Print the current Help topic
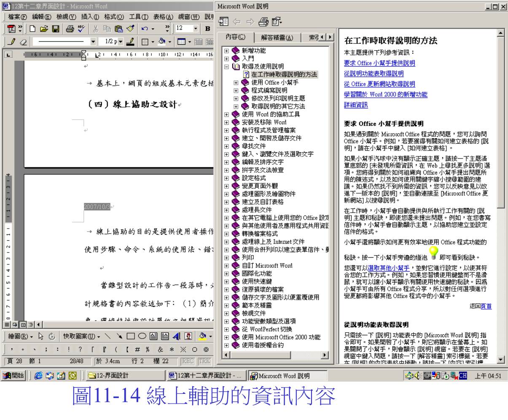This screenshot has height=420, width=508. (x=263, y=21)
